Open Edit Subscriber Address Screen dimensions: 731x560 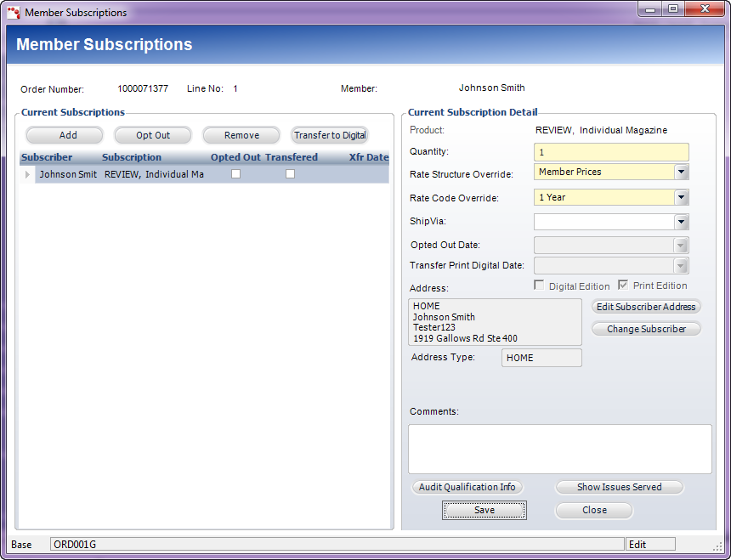point(646,307)
